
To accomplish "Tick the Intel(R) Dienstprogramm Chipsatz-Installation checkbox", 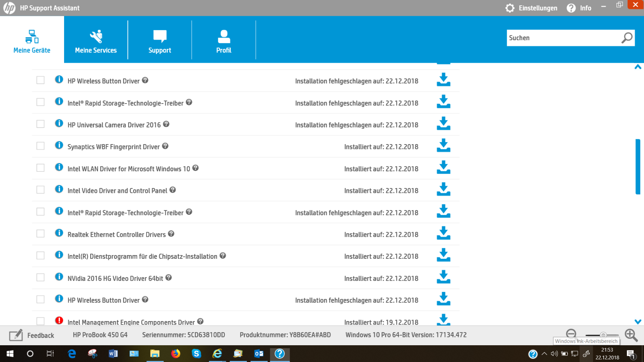I will pos(41,255).
